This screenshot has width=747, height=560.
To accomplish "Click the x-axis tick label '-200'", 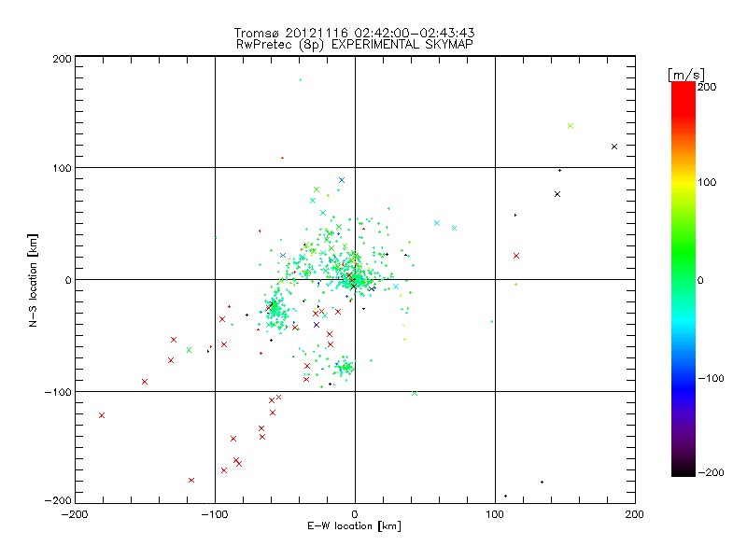I will pyautogui.click(x=75, y=514).
